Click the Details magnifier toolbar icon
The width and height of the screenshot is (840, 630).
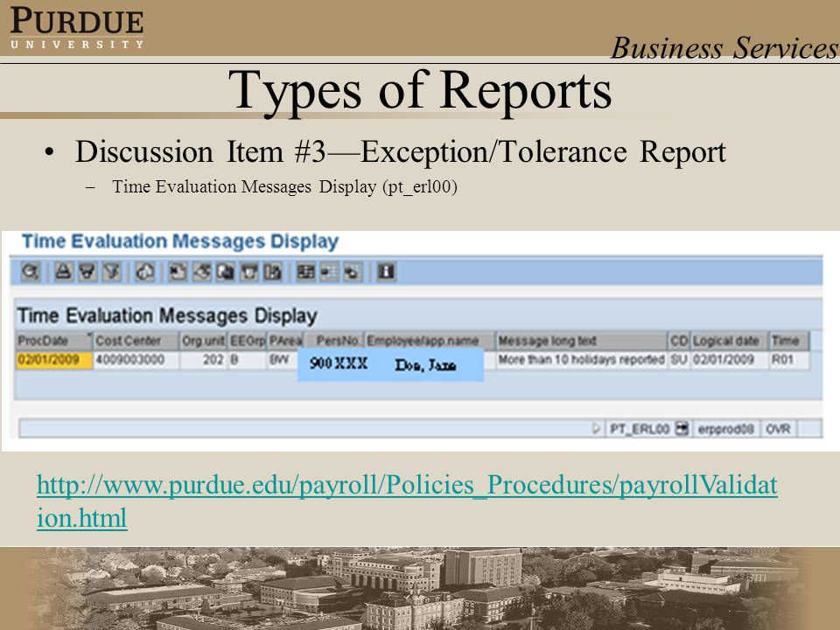pos(30,272)
